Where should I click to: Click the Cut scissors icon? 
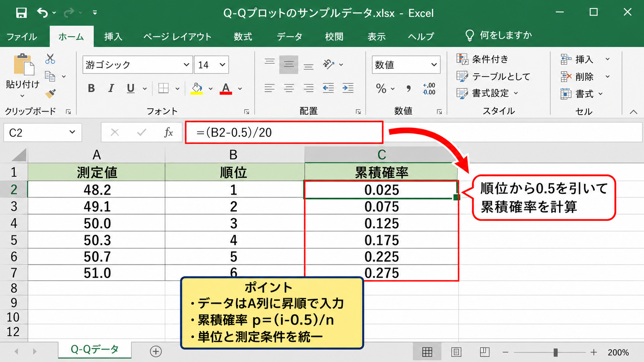click(x=50, y=59)
